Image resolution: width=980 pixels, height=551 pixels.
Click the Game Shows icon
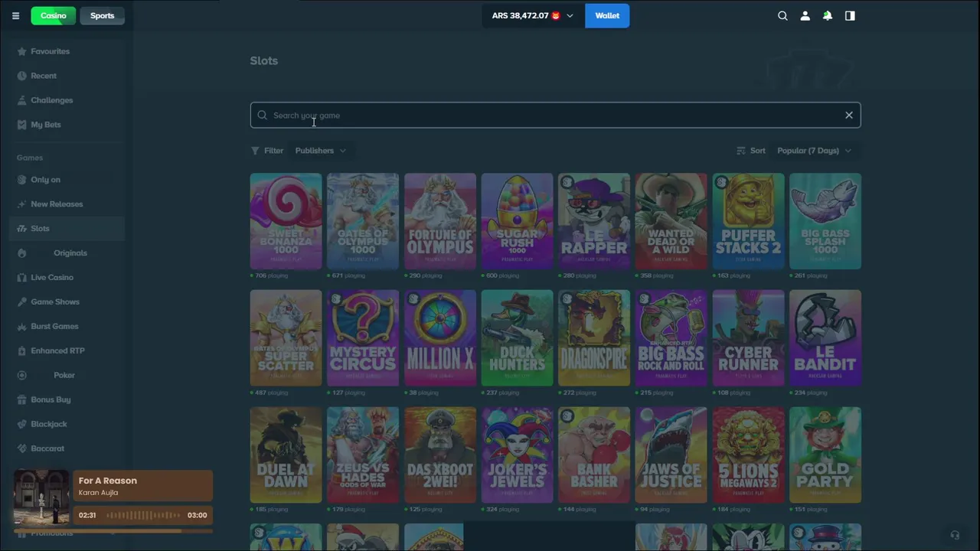click(x=22, y=302)
